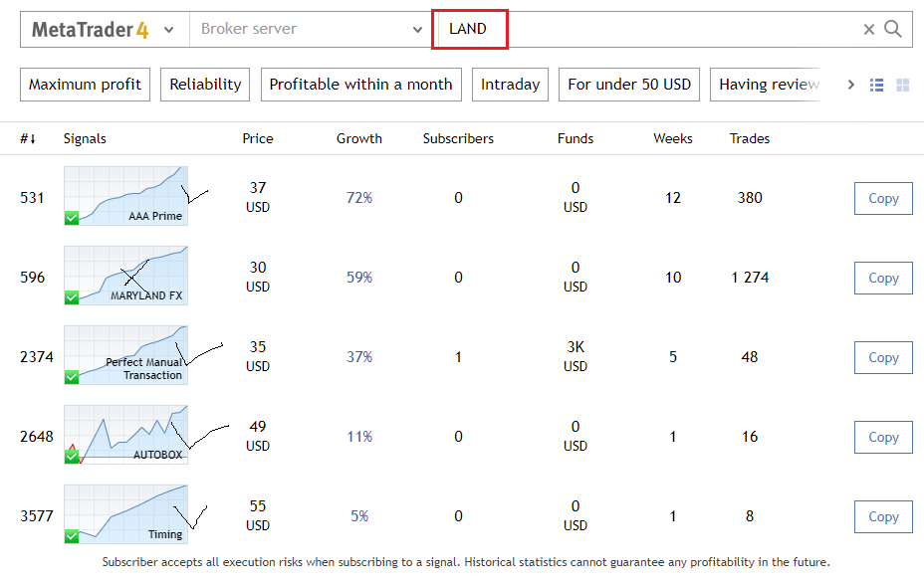The width and height of the screenshot is (924, 585).
Task: Select the Reliability filter
Action: click(205, 85)
